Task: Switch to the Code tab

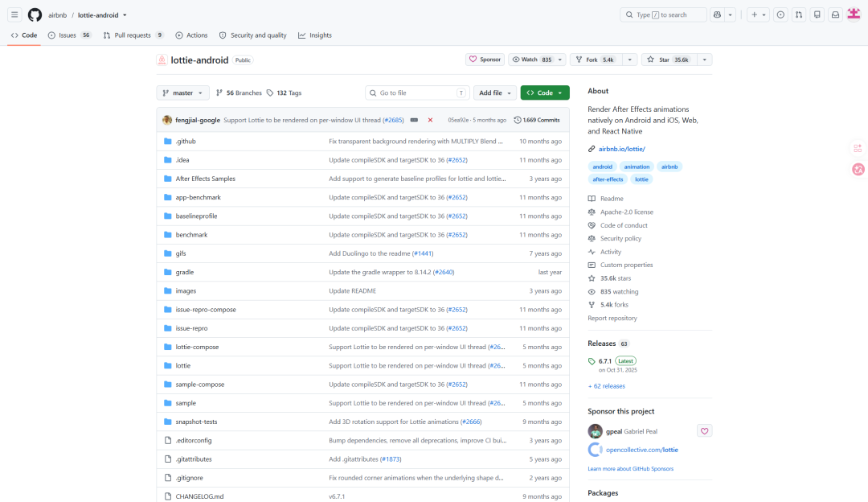Action: pos(24,35)
